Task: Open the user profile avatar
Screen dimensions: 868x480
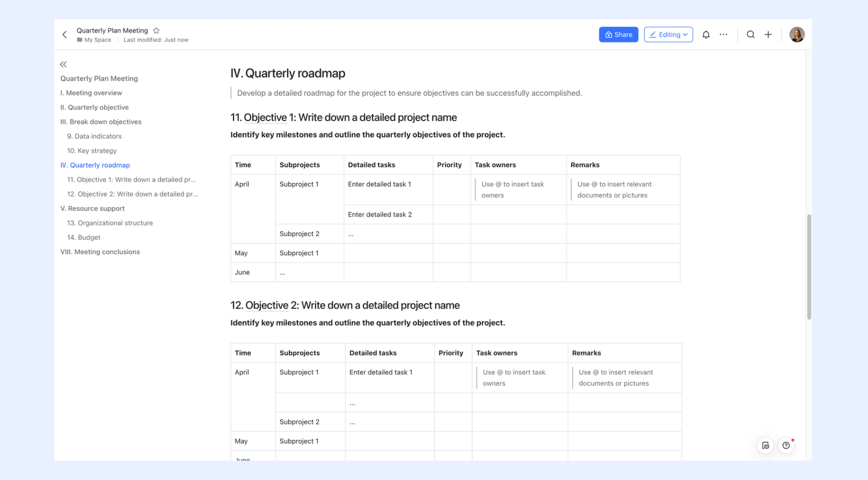Action: pyautogui.click(x=797, y=35)
